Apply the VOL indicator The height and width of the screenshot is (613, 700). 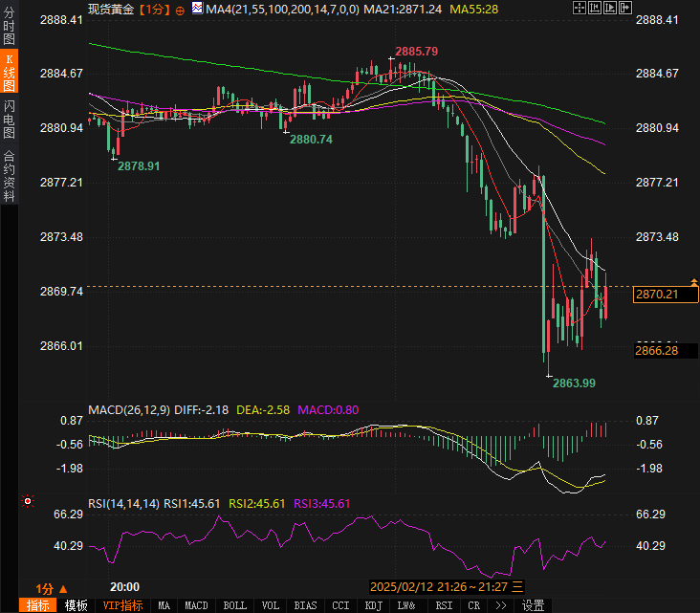(270, 605)
